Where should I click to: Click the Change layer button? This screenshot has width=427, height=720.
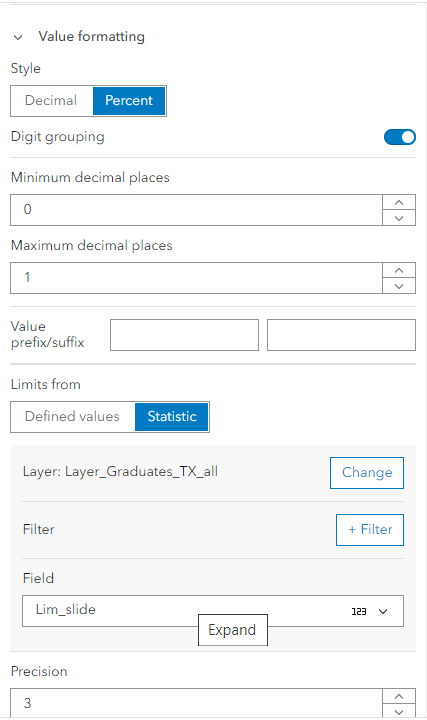[x=367, y=472]
